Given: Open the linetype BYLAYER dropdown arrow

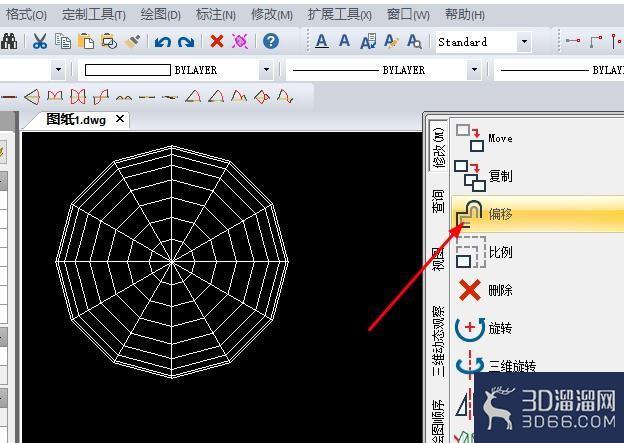Looking at the screenshot, I should [x=474, y=70].
